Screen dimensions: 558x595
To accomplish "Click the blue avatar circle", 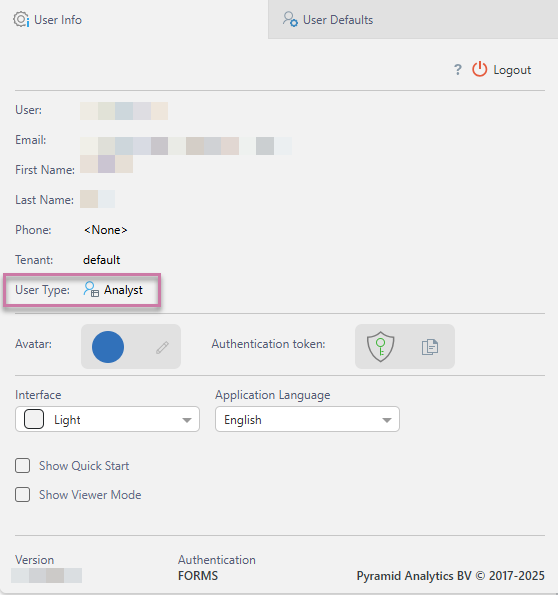I will (x=108, y=347).
